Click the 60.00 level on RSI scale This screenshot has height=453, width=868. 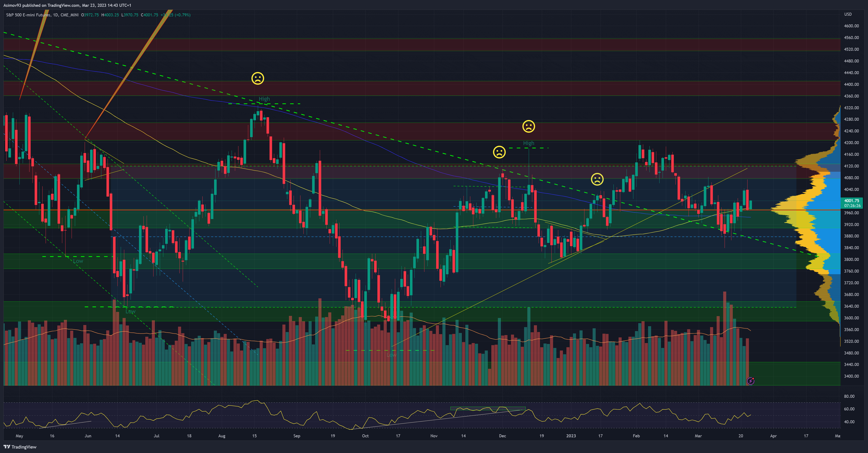click(849, 409)
